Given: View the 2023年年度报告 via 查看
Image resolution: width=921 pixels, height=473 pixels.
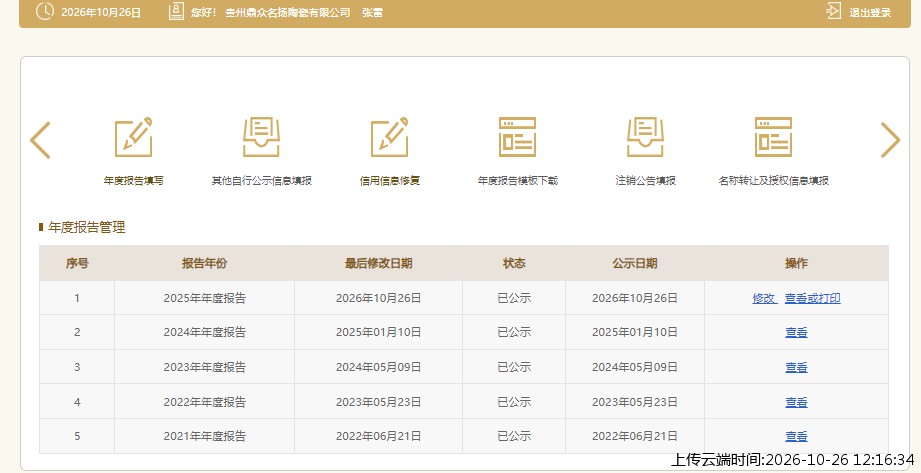Looking at the screenshot, I should click(796, 367).
